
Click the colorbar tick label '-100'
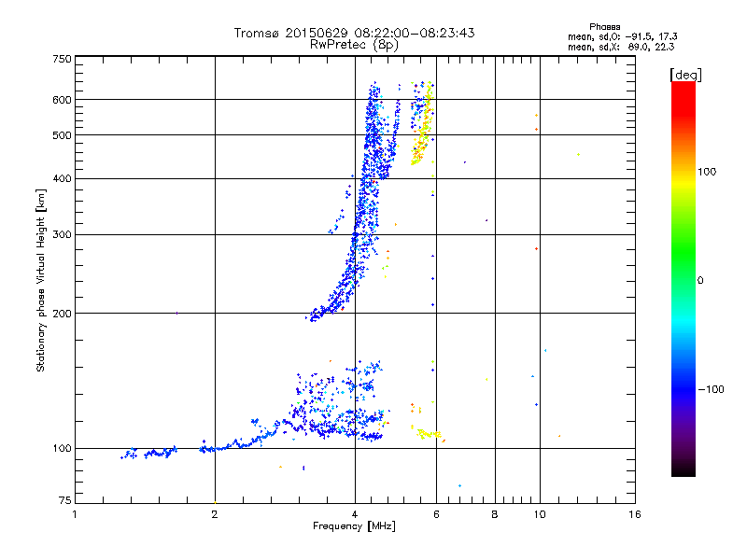pos(711,389)
